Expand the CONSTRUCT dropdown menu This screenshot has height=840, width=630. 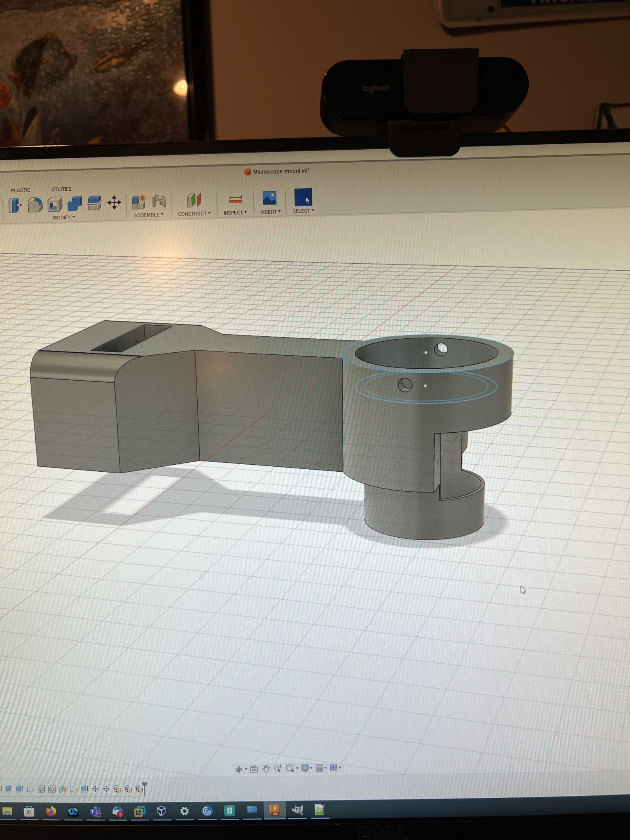coord(194,214)
